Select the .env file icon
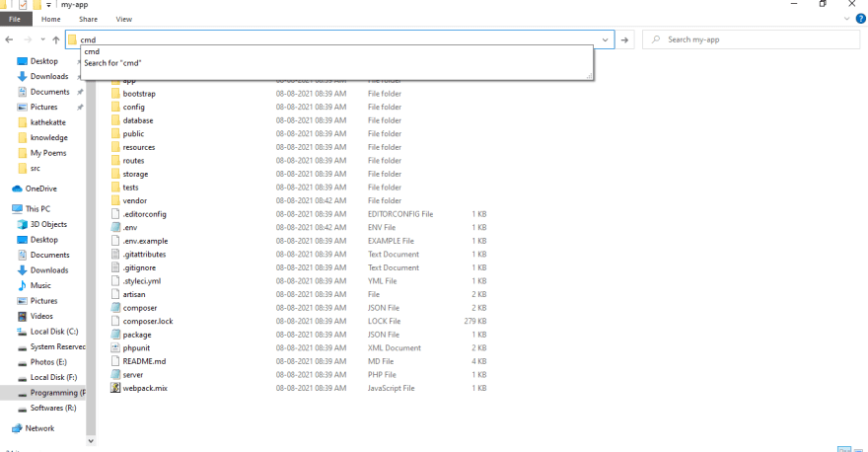The image size is (868, 452). coord(115,227)
